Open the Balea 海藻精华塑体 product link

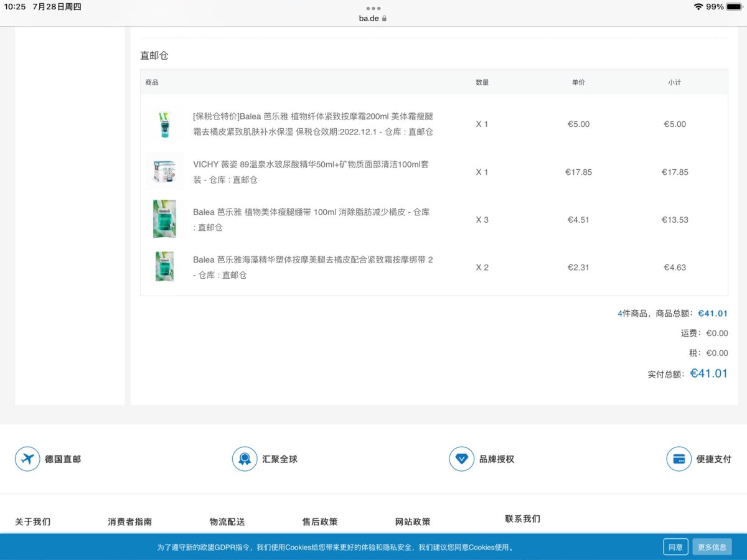(313, 267)
